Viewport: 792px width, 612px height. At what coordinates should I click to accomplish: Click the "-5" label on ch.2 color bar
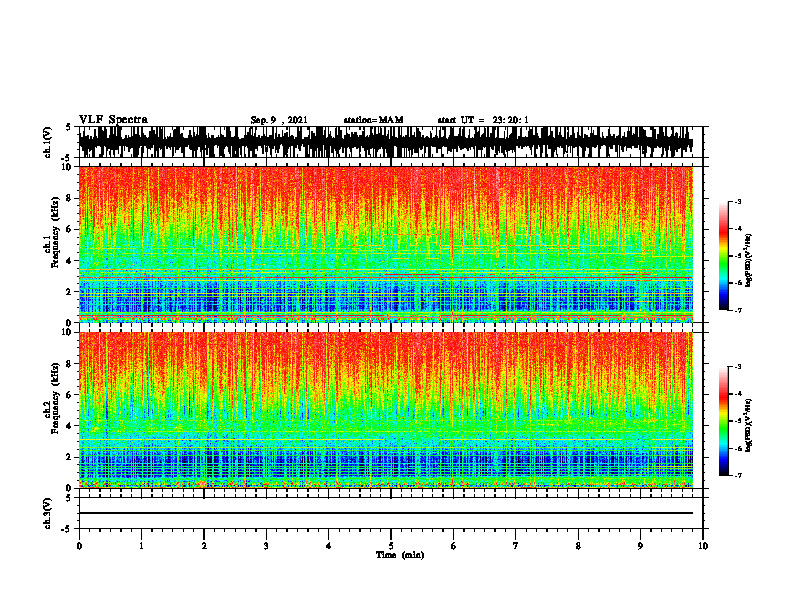[x=738, y=421]
